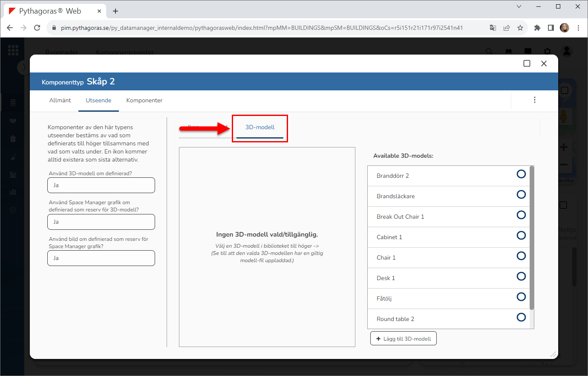Image resolution: width=588 pixels, height=376 pixels.
Task: Maximize the Komponenttyp dialog window
Action: pyautogui.click(x=527, y=64)
